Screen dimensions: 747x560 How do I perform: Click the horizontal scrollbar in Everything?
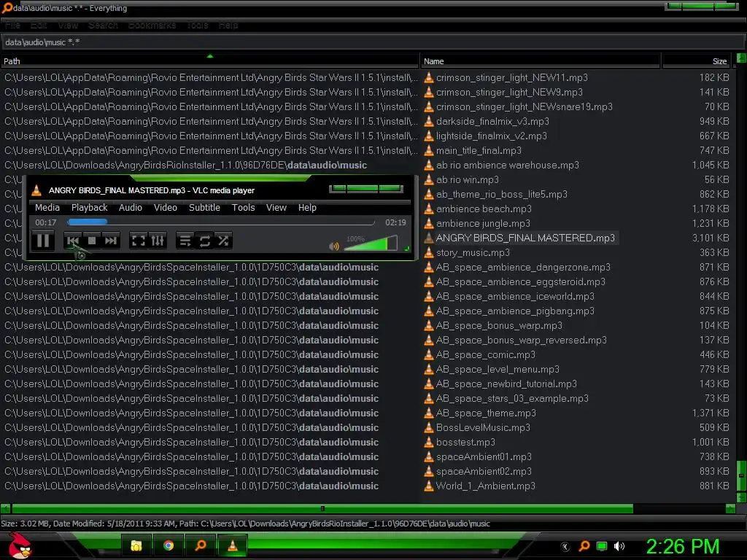pos(322,508)
